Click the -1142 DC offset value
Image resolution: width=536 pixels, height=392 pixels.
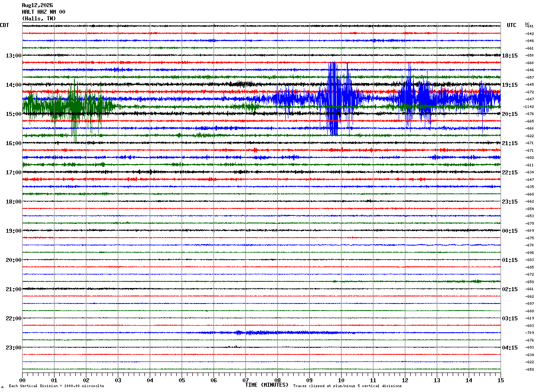[529, 107]
